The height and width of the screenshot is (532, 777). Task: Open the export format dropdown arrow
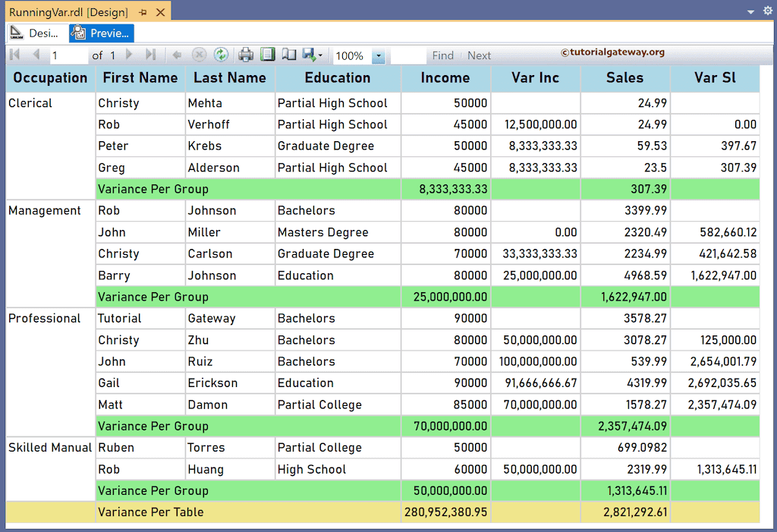(321, 55)
